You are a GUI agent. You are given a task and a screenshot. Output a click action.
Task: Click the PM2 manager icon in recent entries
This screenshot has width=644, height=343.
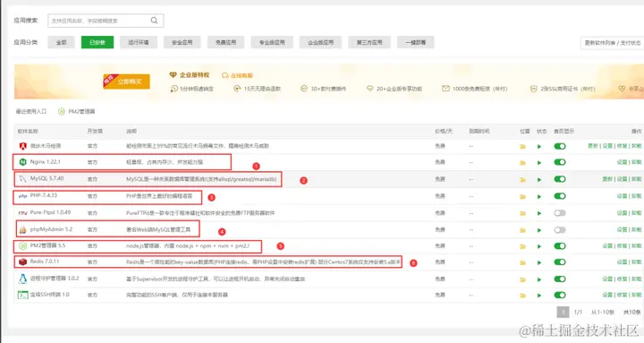pyautogui.click(x=62, y=111)
